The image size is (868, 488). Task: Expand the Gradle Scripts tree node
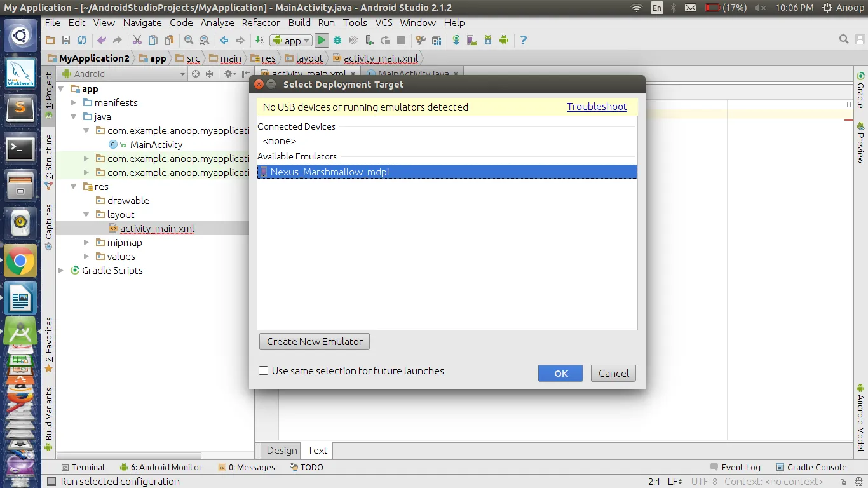pyautogui.click(x=62, y=271)
